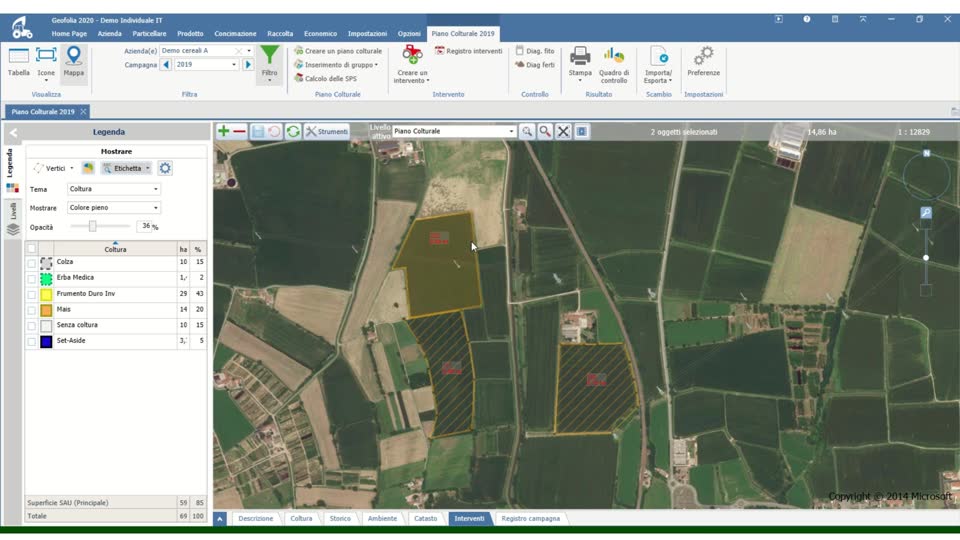Select the Icone view
Viewport: 960px width, 540px height.
pyautogui.click(x=46, y=62)
